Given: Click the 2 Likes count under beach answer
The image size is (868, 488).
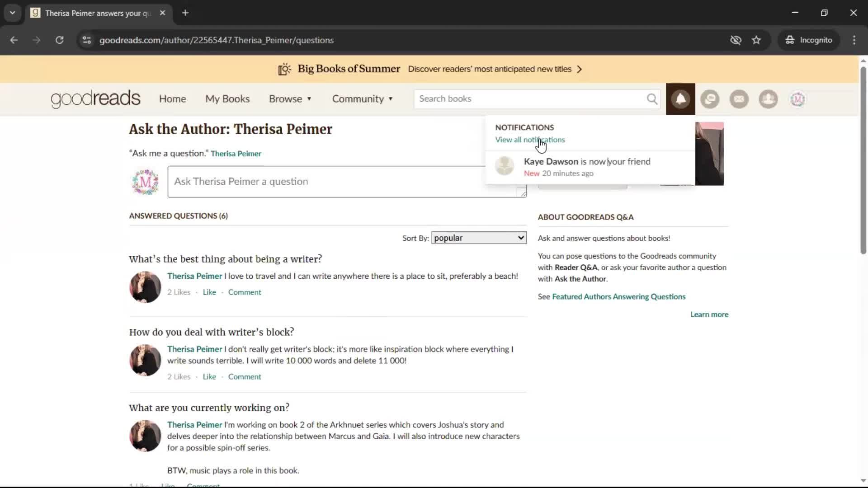Looking at the screenshot, I should [179, 292].
